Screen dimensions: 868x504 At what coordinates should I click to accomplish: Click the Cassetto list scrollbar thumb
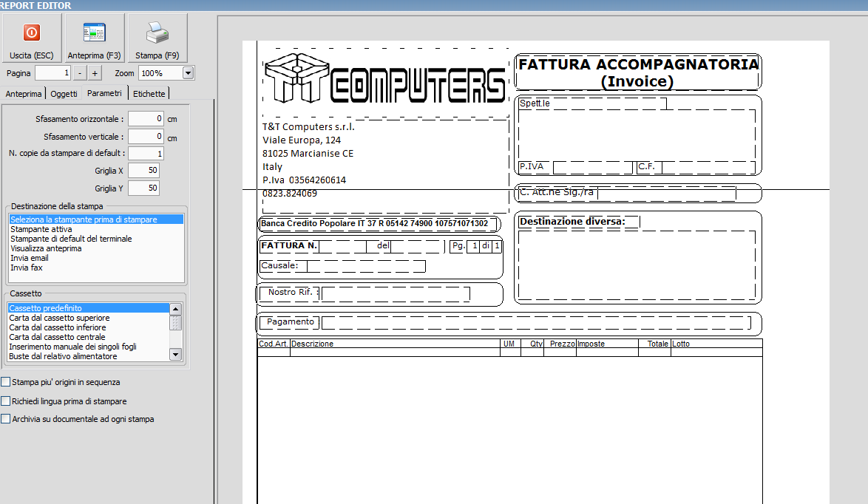175,322
